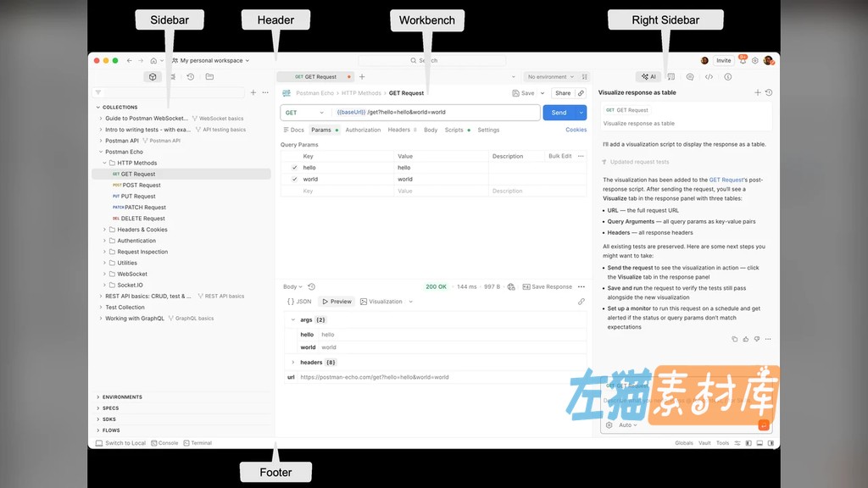Open the AI assistant panel
The width and height of the screenshot is (868, 488).
648,77
